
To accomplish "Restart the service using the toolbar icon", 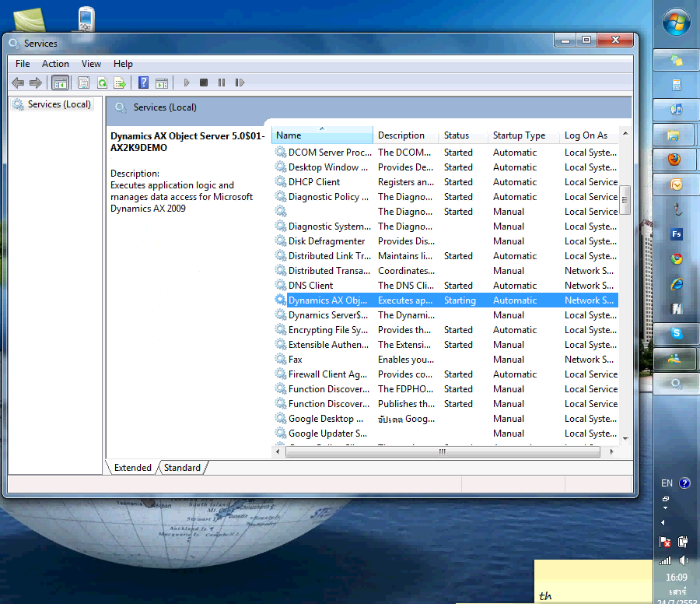I will pyautogui.click(x=240, y=83).
